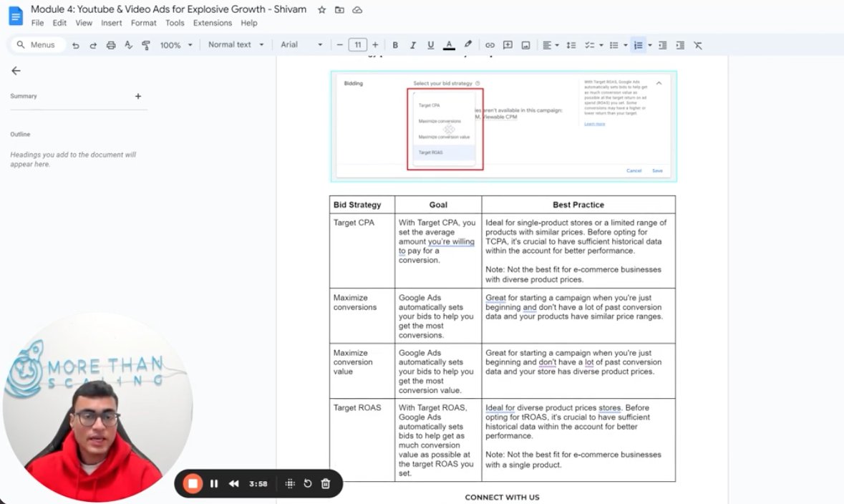
Task: Redo the last action
Action: tap(93, 45)
